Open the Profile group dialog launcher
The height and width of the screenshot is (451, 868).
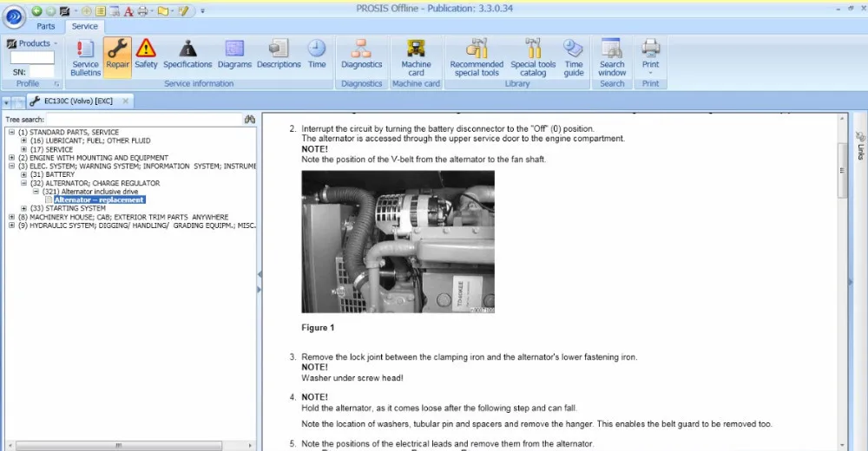56,83
